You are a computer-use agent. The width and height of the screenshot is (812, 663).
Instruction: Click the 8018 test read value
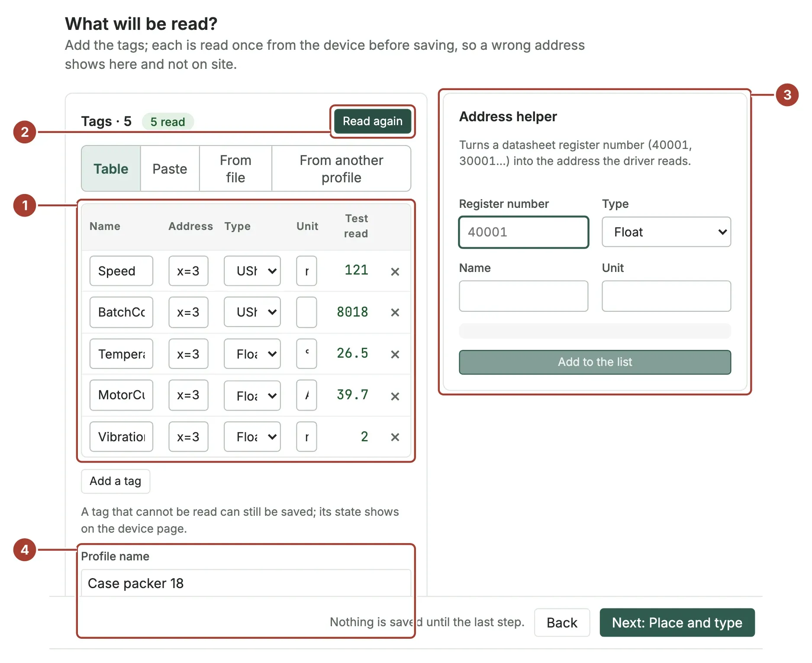coord(352,312)
